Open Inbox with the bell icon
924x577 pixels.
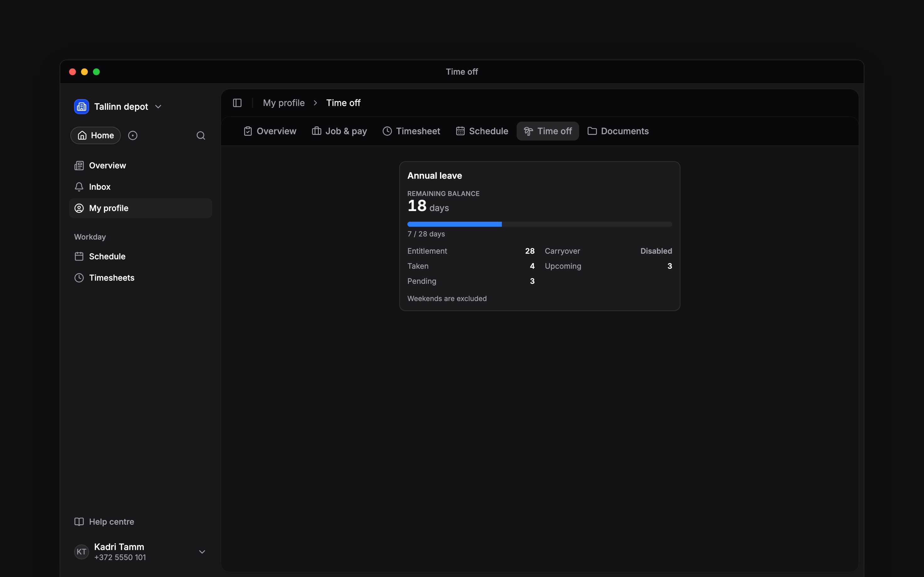tap(79, 187)
